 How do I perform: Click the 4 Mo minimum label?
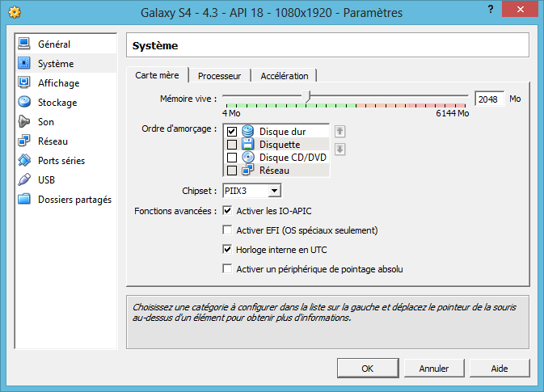pos(231,113)
